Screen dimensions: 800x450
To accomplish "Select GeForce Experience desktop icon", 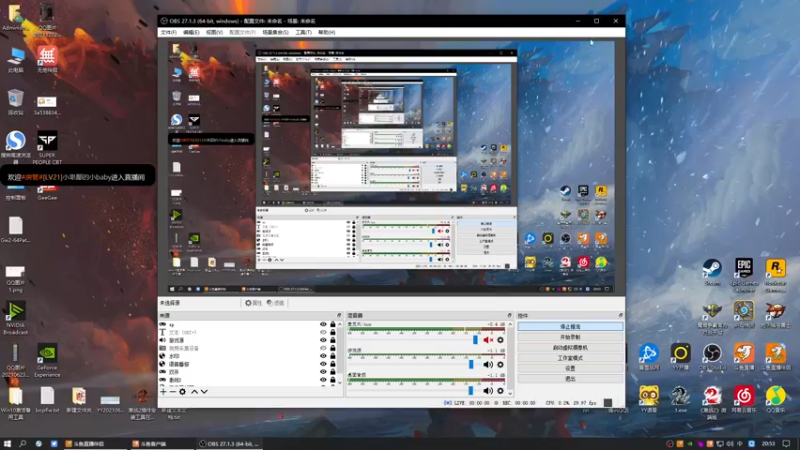I will coord(47,360).
